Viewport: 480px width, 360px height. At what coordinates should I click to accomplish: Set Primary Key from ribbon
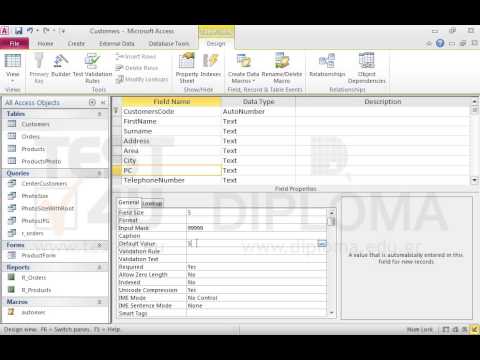click(39, 68)
